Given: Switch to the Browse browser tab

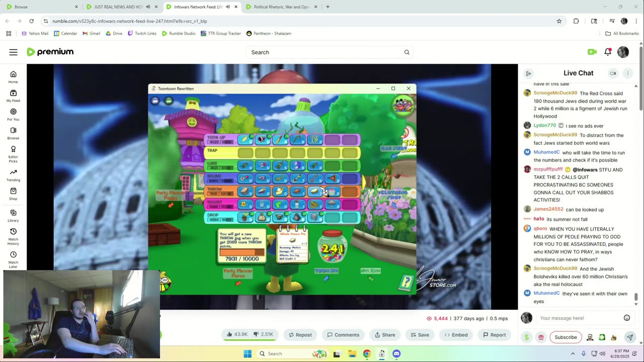Looking at the screenshot, I should click(x=42, y=7).
